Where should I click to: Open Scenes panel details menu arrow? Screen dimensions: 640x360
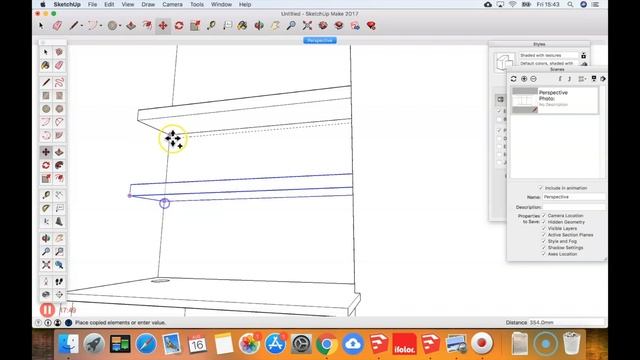tap(603, 79)
